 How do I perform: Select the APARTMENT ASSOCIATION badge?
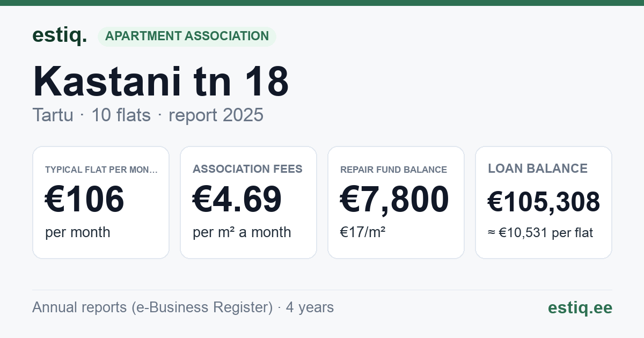(187, 36)
